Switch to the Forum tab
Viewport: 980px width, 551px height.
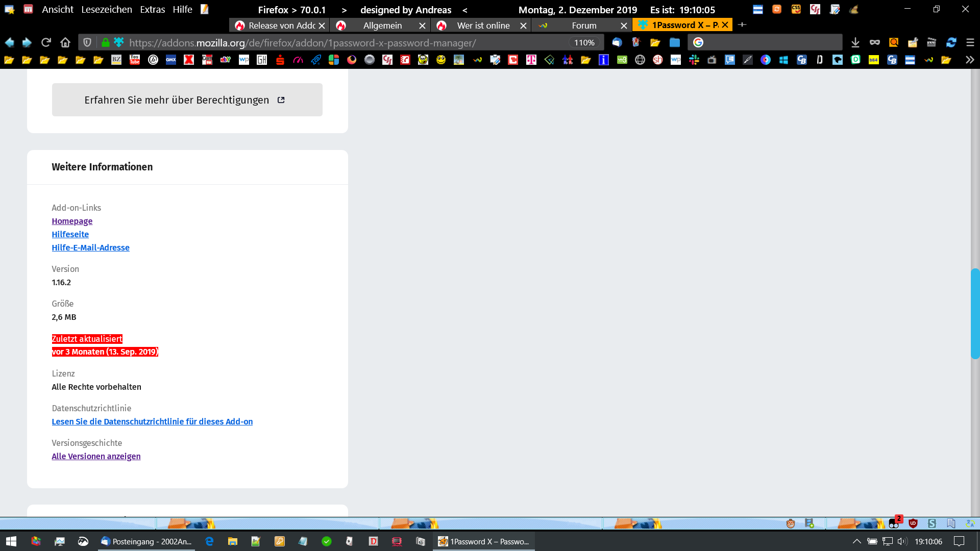583,25
